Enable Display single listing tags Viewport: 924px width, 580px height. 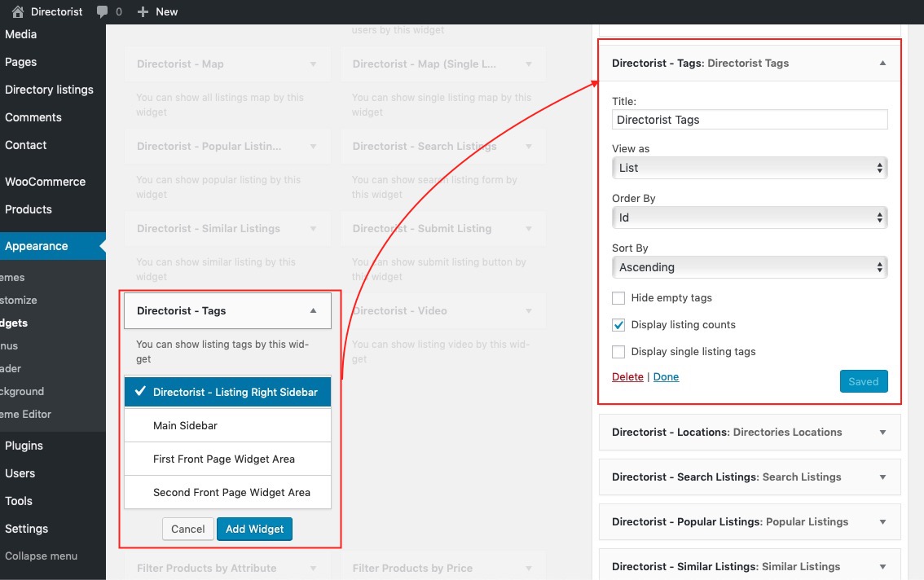coord(618,352)
